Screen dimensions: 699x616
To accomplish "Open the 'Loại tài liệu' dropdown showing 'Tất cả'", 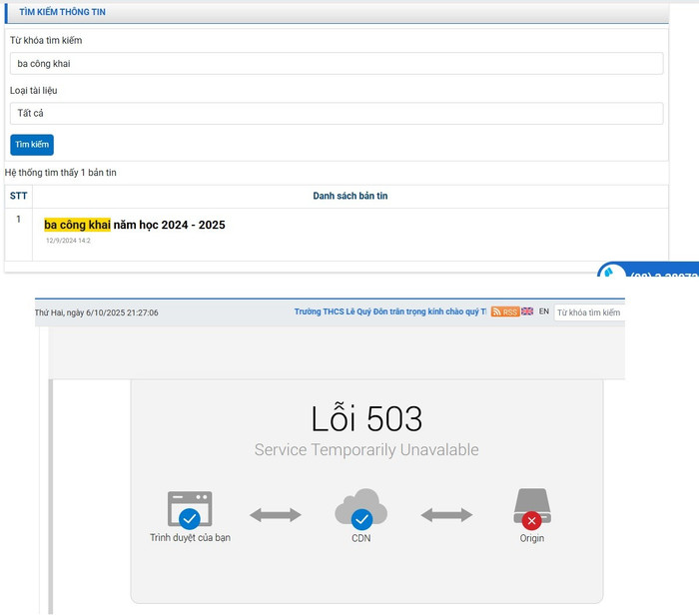I will point(337,114).
